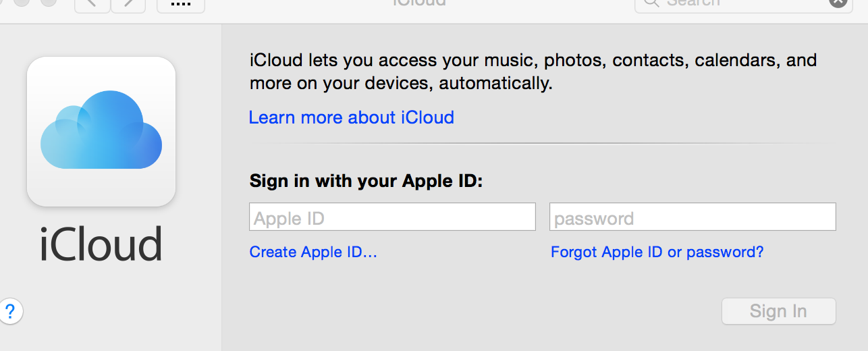Click the iCloud window title
Viewport: 868px width, 351px height.
coord(419,3)
